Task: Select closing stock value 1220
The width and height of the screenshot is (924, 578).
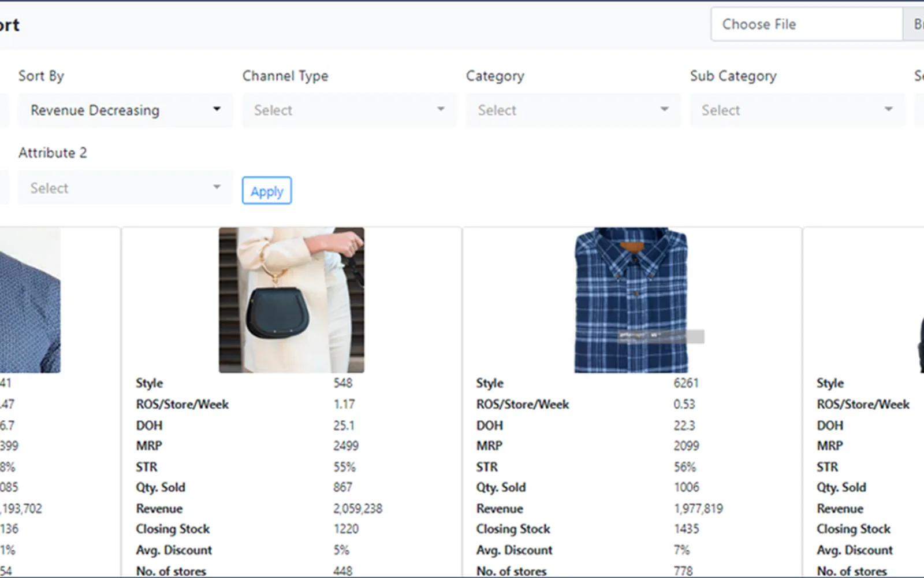Action: (x=346, y=529)
